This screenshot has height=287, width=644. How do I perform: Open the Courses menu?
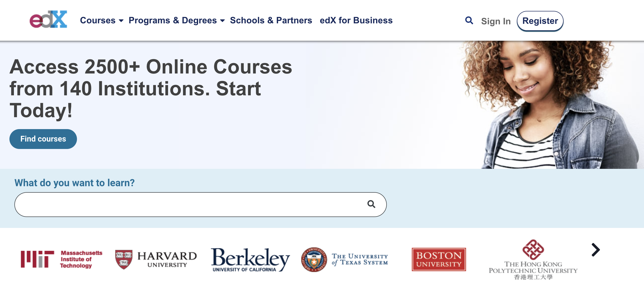pos(98,20)
